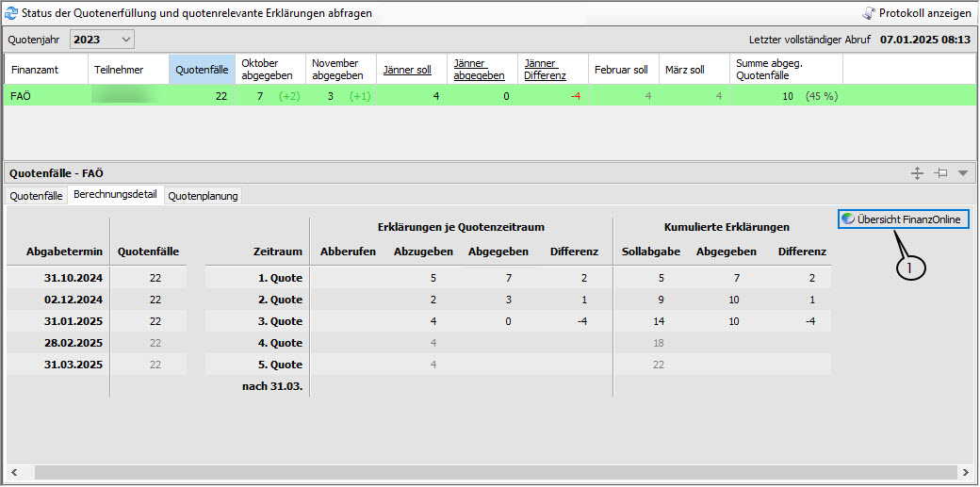
Task: Click the four-way arrow icon in Quotenfälle panel header
Action: pos(916,173)
